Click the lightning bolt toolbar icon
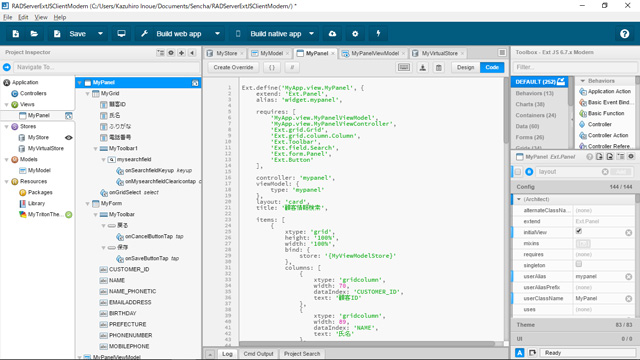 [x=378, y=34]
